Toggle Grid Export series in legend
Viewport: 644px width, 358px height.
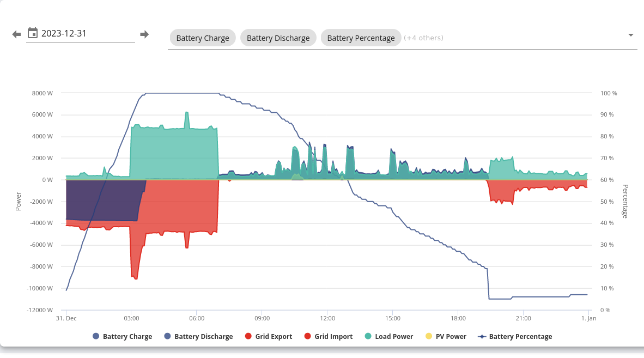click(269, 336)
